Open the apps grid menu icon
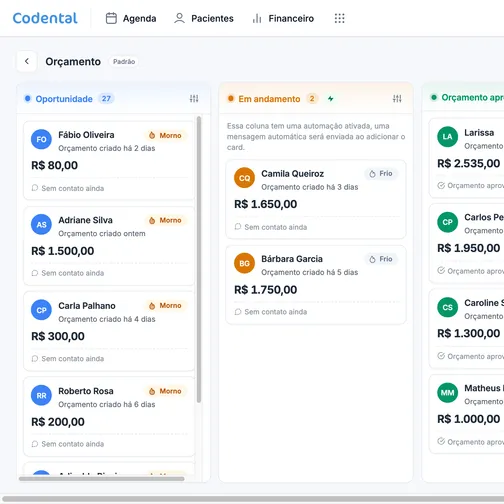This screenshot has width=504, height=504. coord(339,18)
